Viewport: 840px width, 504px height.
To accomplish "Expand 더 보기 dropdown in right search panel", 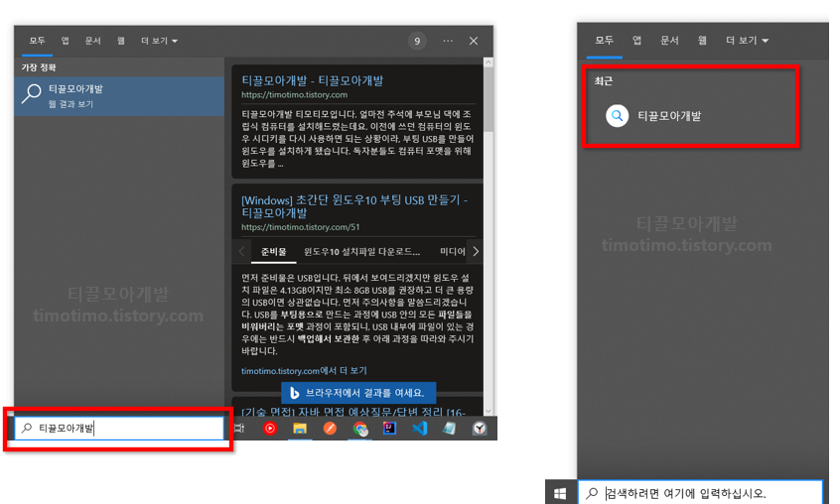I will click(x=747, y=40).
